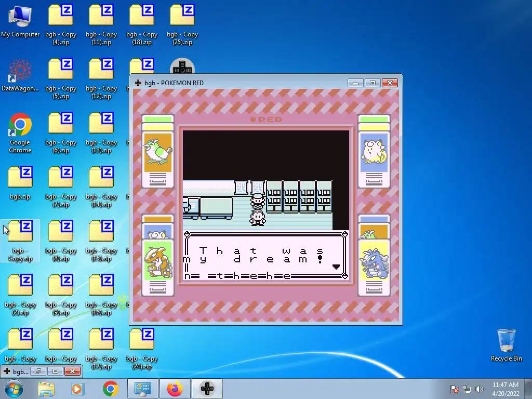Switch to bgb emulator taskbar button

(207, 389)
